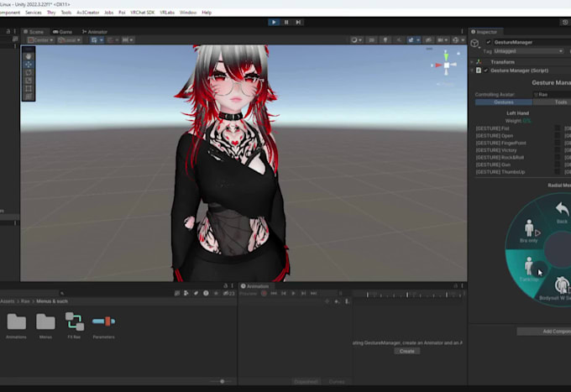Select the Animation tab
The width and height of the screenshot is (571, 392).
[x=255, y=286]
